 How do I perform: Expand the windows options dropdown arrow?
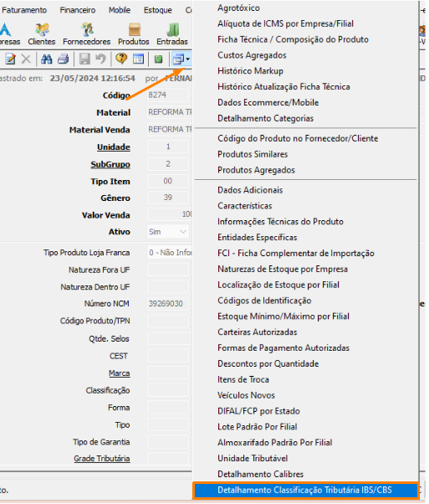pos(188,59)
